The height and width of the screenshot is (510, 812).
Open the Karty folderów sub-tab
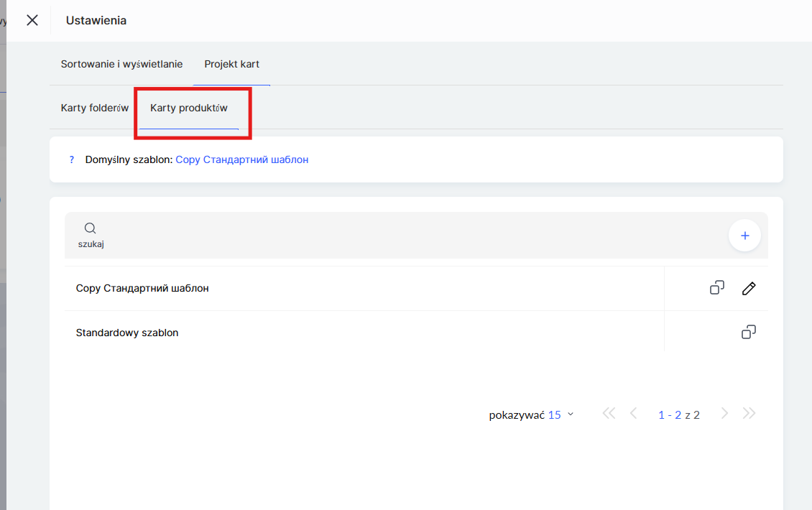(95, 108)
